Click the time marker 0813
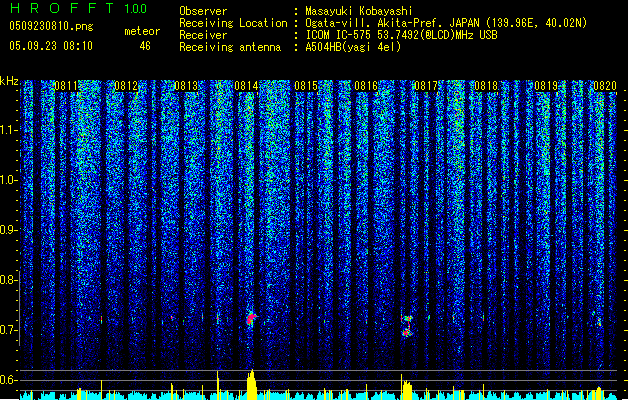Screen dimensions: 629x400 (x=186, y=86)
